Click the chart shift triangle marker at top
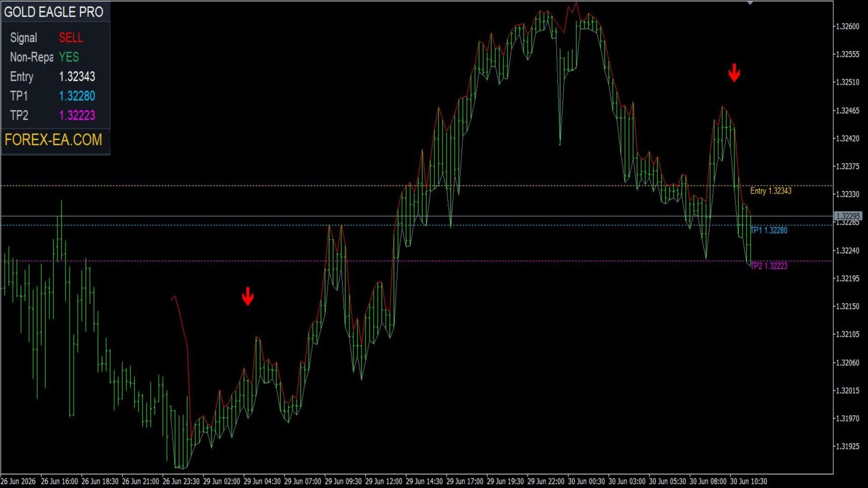Viewport: 868px width, 488px height. pos(750,3)
